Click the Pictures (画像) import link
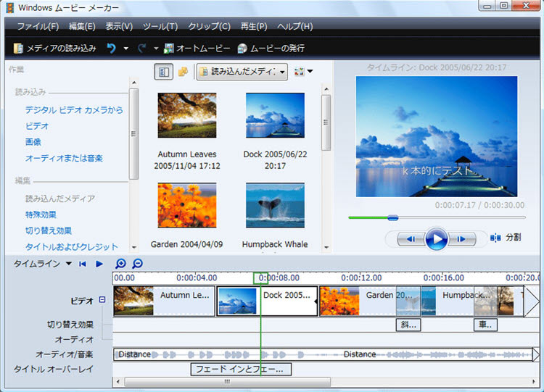Screen dimensions: 544x392 (33, 142)
